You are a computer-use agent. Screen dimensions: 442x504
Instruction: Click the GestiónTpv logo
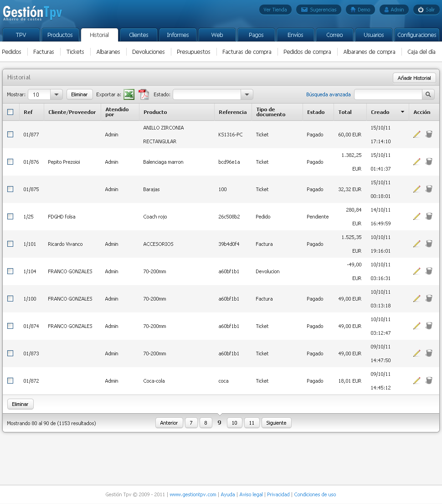click(32, 14)
